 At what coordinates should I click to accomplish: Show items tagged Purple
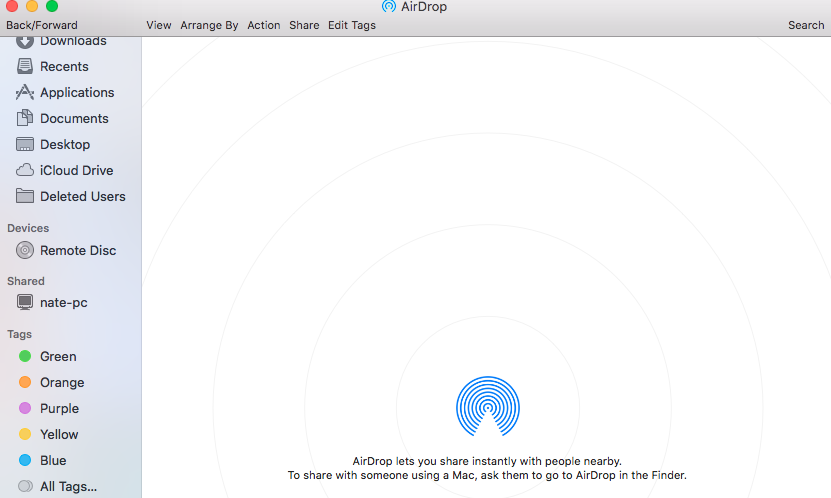[59, 408]
